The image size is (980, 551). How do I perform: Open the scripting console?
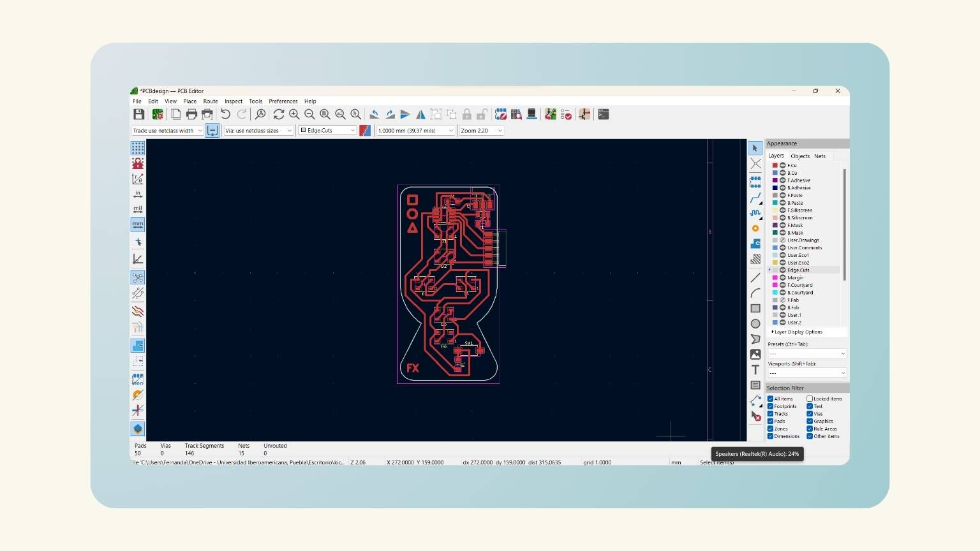[603, 114]
